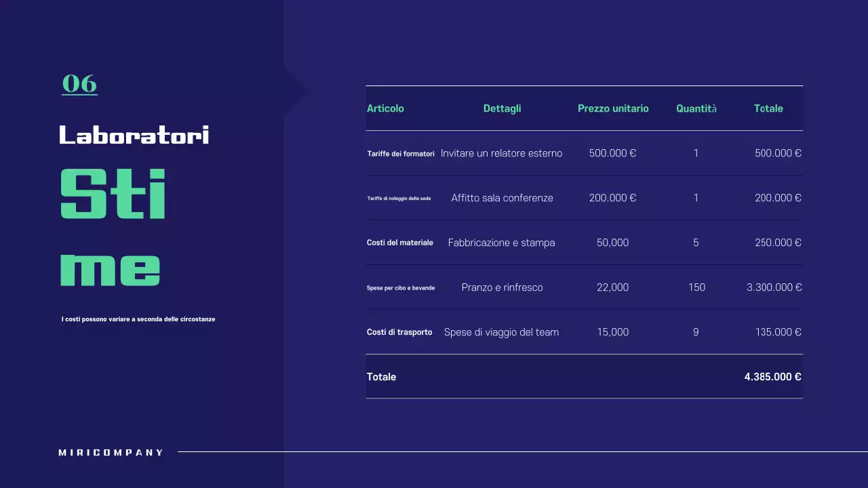Select the Fabbricazione e stampa cell
Image resolution: width=868 pixels, height=488 pixels.
501,243
